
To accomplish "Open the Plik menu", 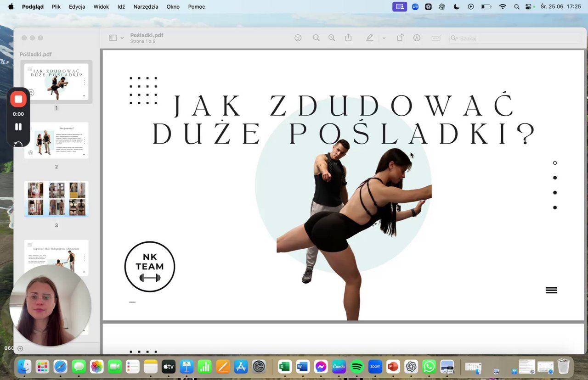I will pos(56,7).
